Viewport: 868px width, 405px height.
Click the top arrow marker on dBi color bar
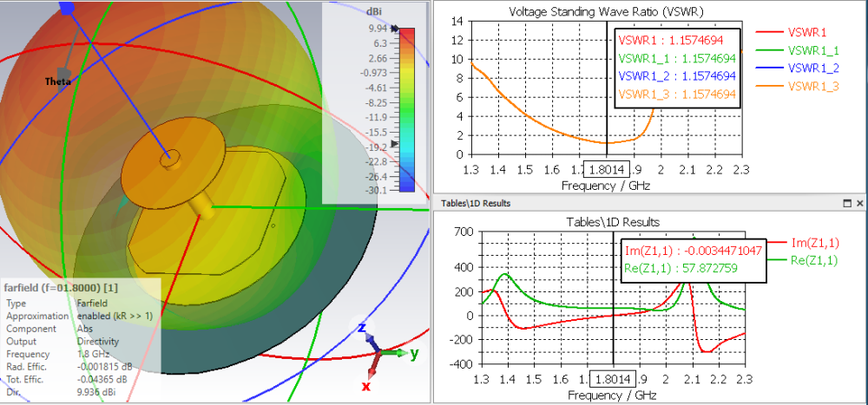tap(395, 29)
